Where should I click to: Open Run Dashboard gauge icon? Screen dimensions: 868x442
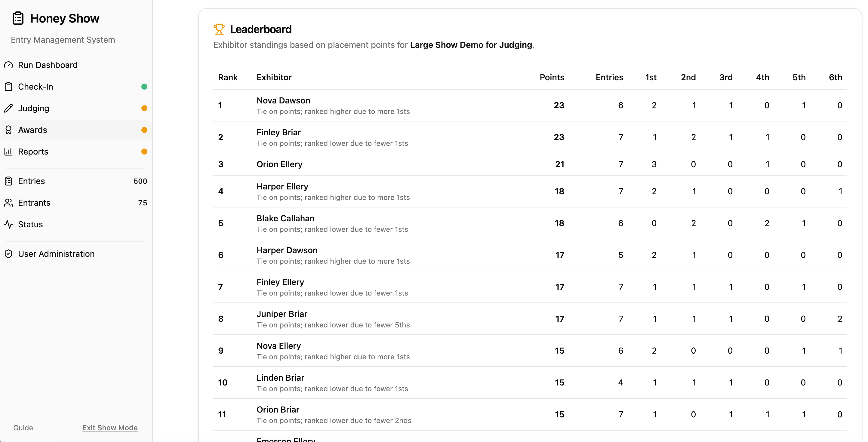tap(8, 65)
